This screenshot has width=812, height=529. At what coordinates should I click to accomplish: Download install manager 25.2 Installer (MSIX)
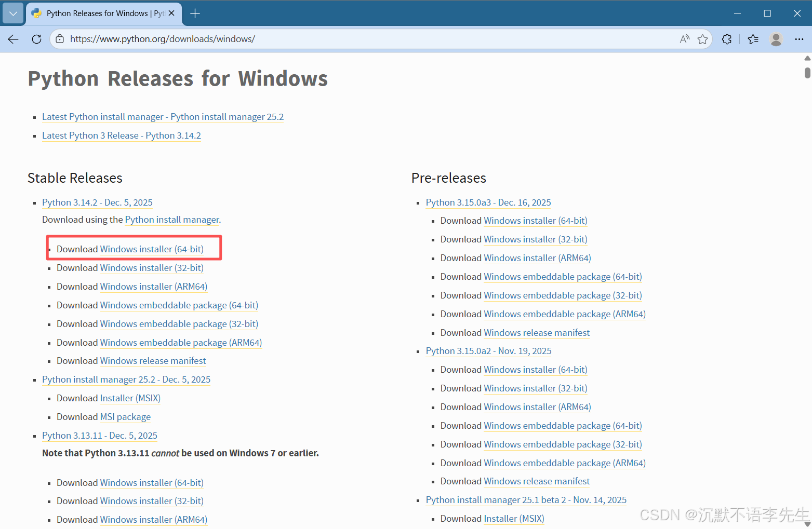130,398
